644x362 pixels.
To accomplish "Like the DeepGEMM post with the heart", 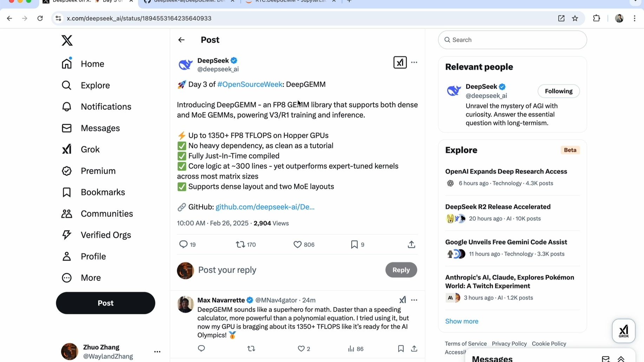I will point(297,244).
